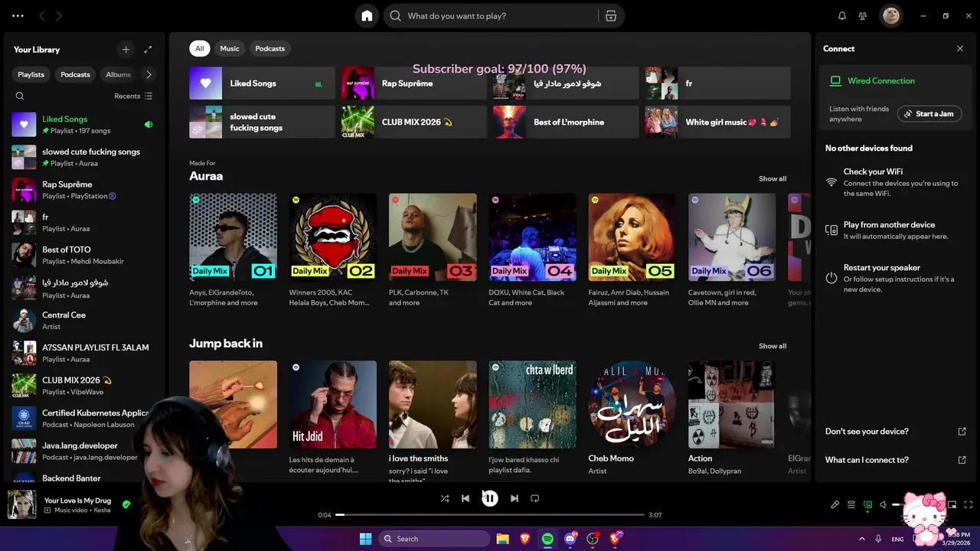Image resolution: width=980 pixels, height=551 pixels.
Task: Go to Spotify Home icon
Action: (367, 15)
